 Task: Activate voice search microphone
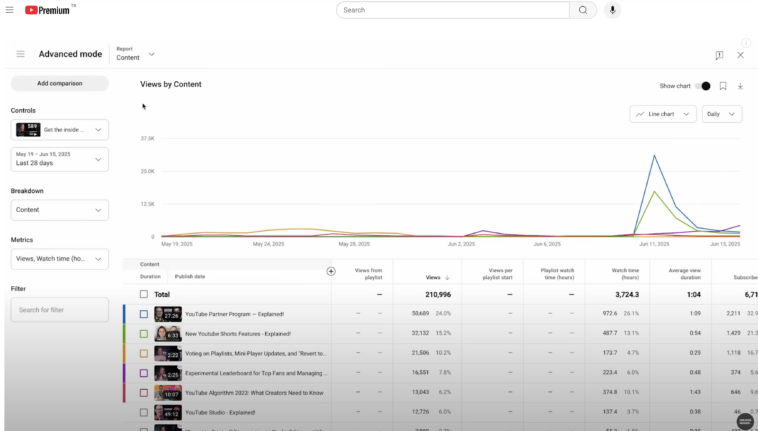612,10
